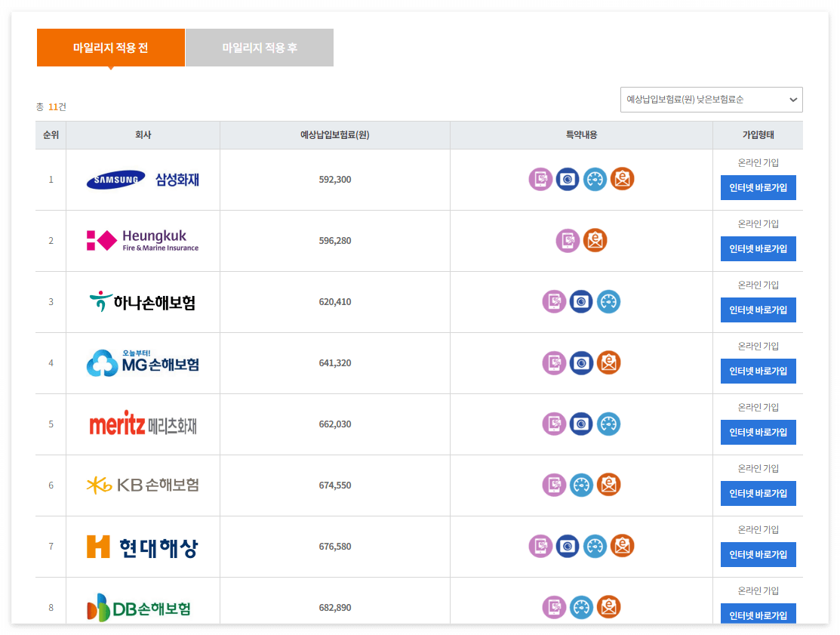Click the 현대해상 logo

coord(143,547)
